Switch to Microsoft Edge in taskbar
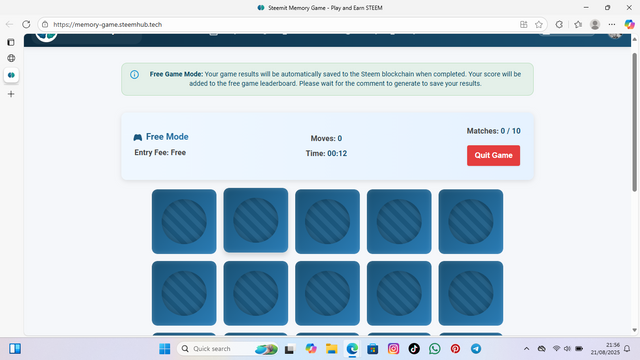 [x=352, y=349]
